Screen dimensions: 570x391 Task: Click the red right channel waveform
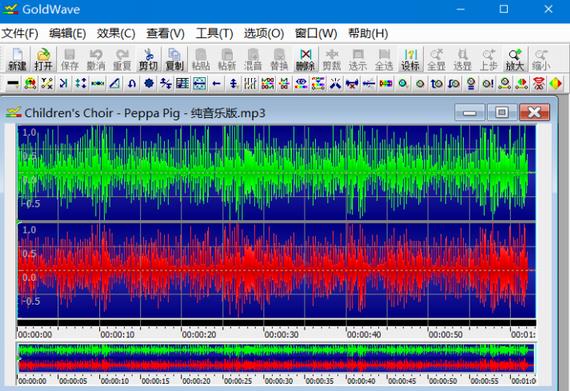pyautogui.click(x=277, y=270)
